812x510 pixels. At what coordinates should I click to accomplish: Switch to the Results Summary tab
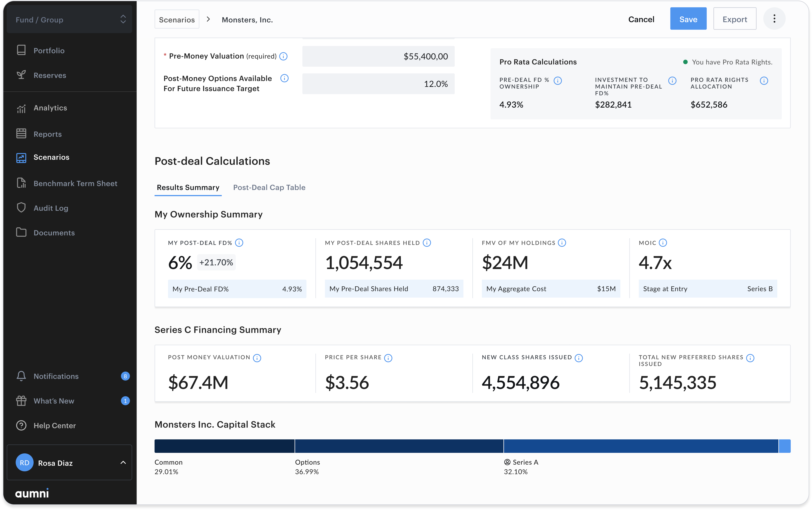tap(188, 188)
